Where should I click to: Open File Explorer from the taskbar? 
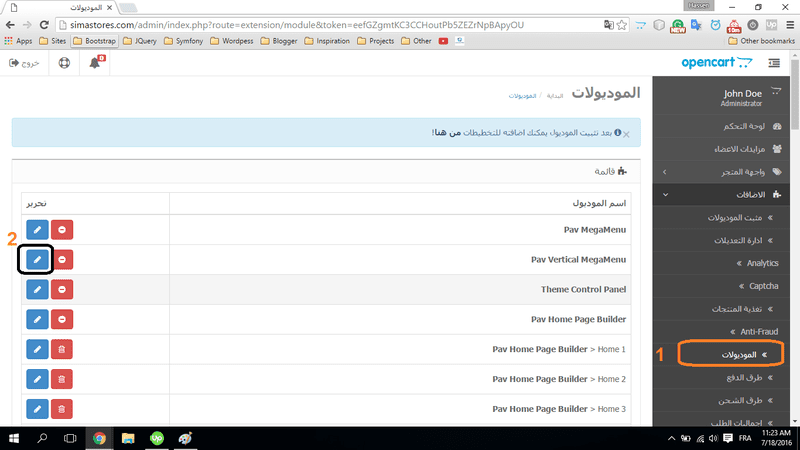[x=128, y=438]
